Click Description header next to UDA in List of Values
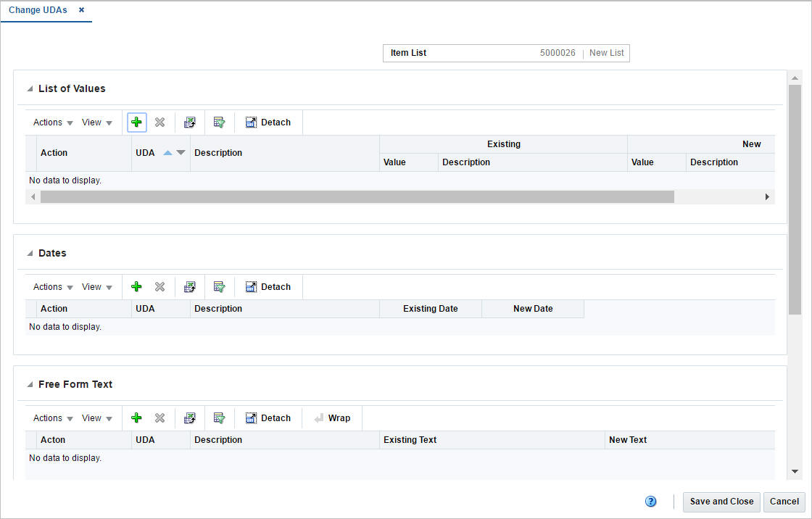812x519 pixels. click(285, 153)
